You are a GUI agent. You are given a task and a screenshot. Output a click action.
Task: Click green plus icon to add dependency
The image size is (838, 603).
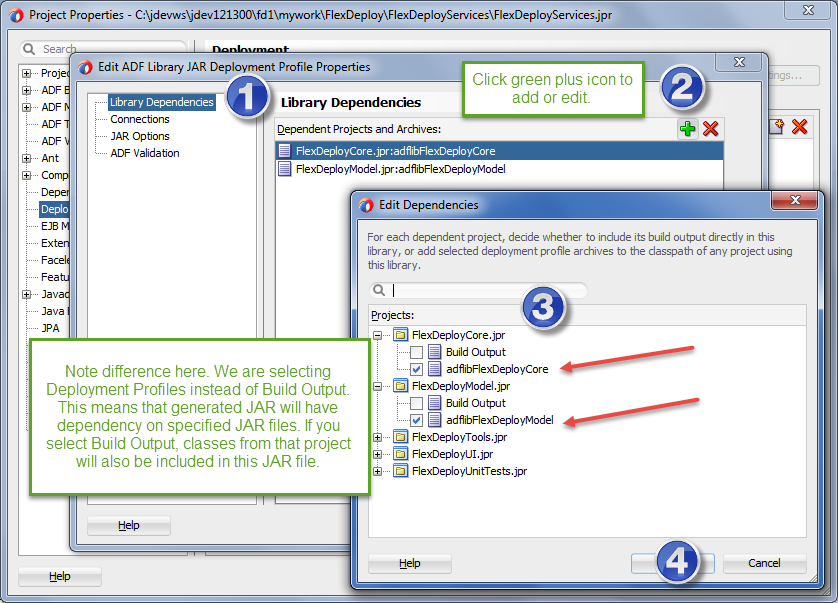pyautogui.click(x=687, y=129)
